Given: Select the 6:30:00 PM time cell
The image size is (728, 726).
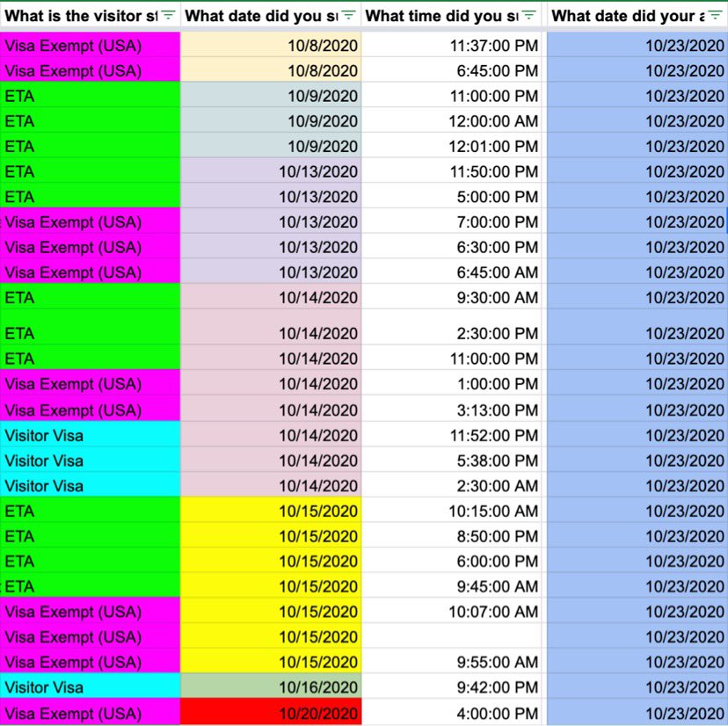Looking at the screenshot, I should (x=451, y=246).
